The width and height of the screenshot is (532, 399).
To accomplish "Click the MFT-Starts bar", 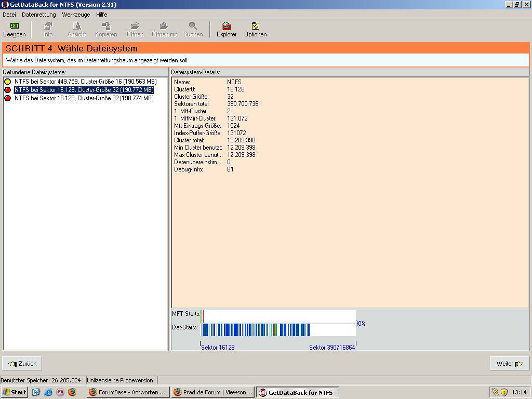I will coord(278,316).
